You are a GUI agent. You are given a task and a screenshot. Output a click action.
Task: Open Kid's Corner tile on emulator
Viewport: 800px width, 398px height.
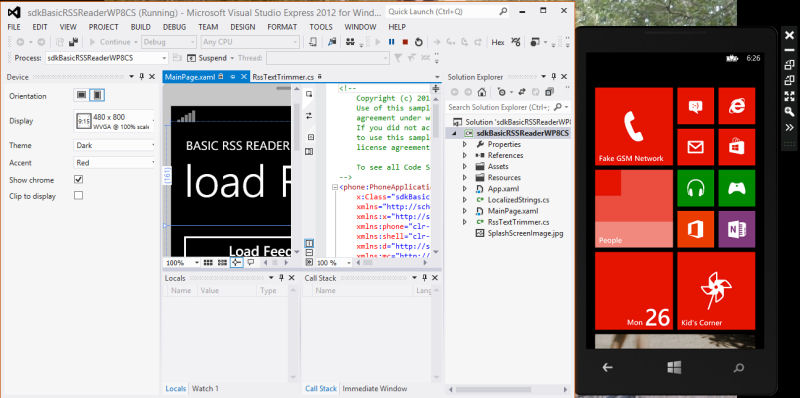click(716, 291)
